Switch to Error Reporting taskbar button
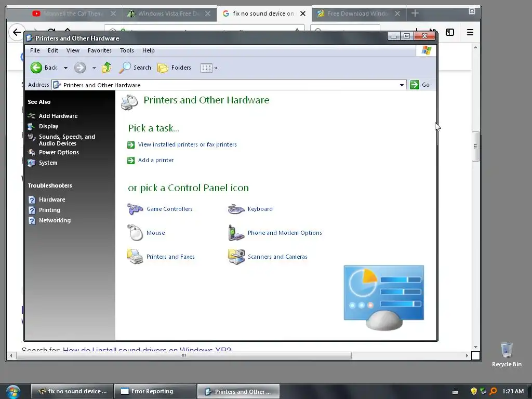Viewport: 532px width, 399px height. (x=155, y=392)
